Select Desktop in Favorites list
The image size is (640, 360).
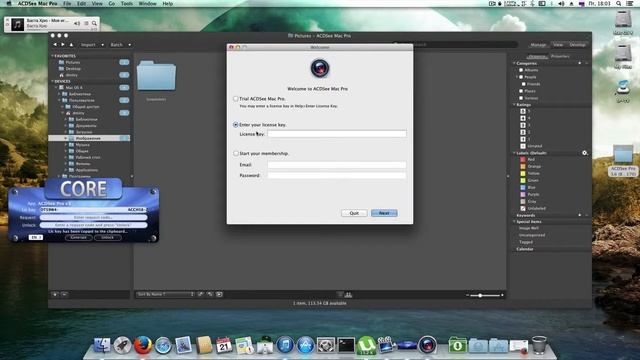click(73, 69)
